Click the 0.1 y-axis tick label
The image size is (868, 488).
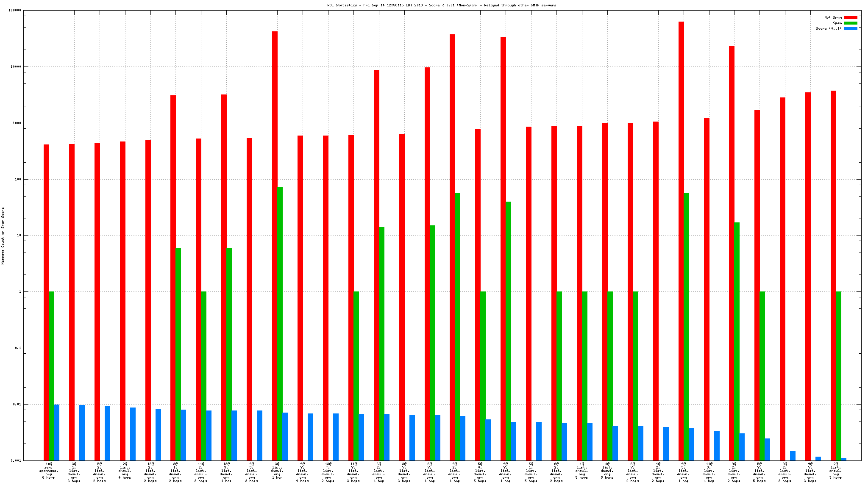point(18,348)
